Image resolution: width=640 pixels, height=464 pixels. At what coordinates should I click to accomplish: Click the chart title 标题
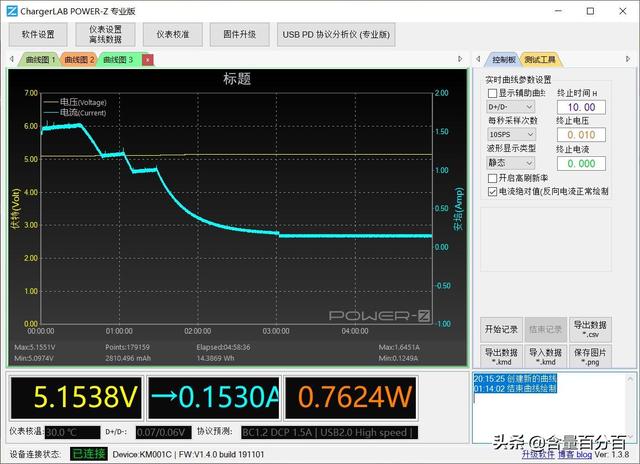point(237,79)
